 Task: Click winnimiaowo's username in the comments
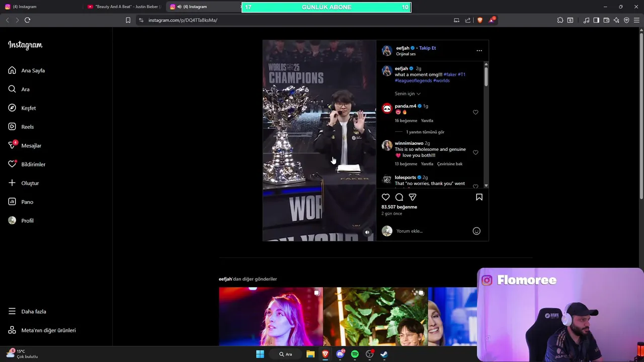click(409, 143)
